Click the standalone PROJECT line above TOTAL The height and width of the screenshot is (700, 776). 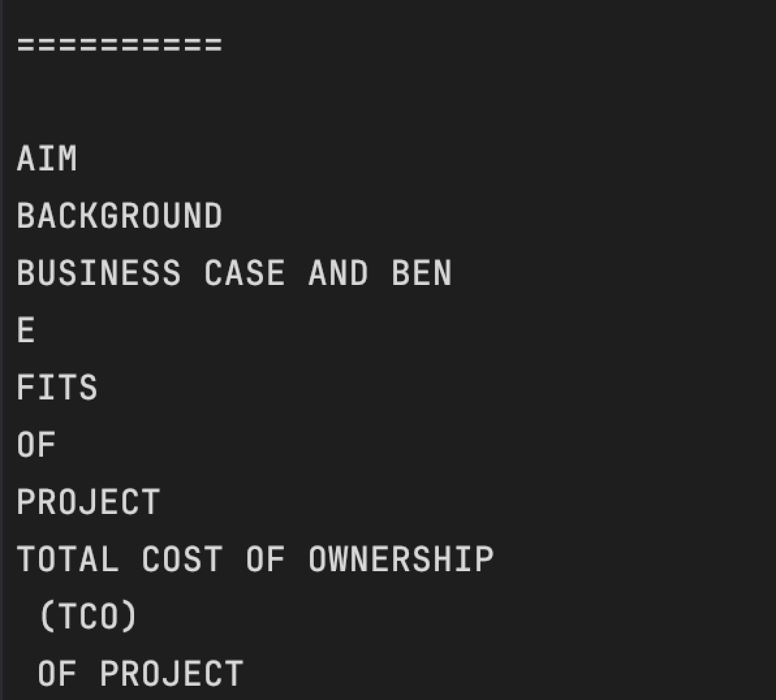(89, 502)
